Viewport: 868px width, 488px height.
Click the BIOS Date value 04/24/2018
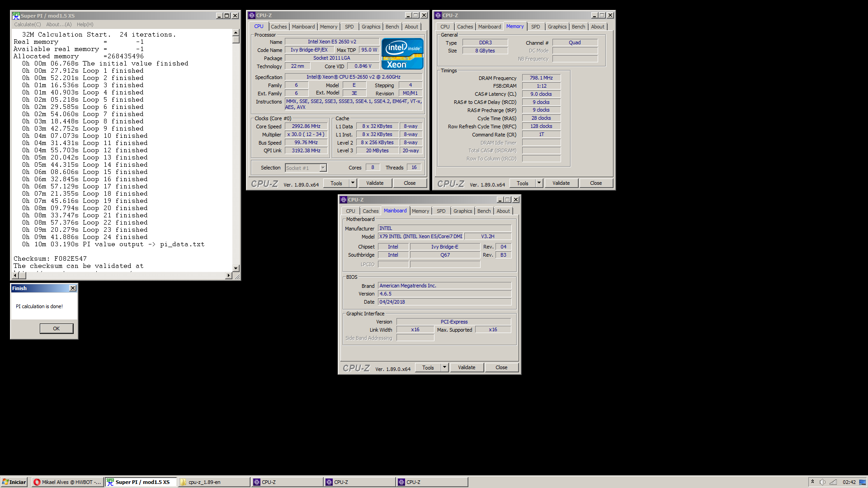click(x=444, y=302)
